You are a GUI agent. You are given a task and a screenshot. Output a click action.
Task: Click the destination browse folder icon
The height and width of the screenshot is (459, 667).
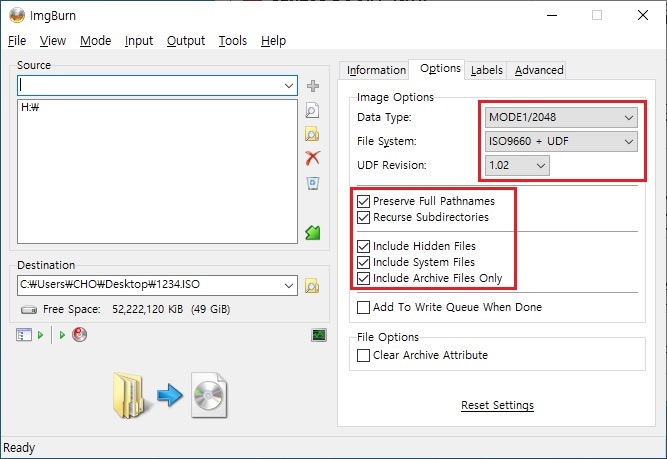coord(312,286)
